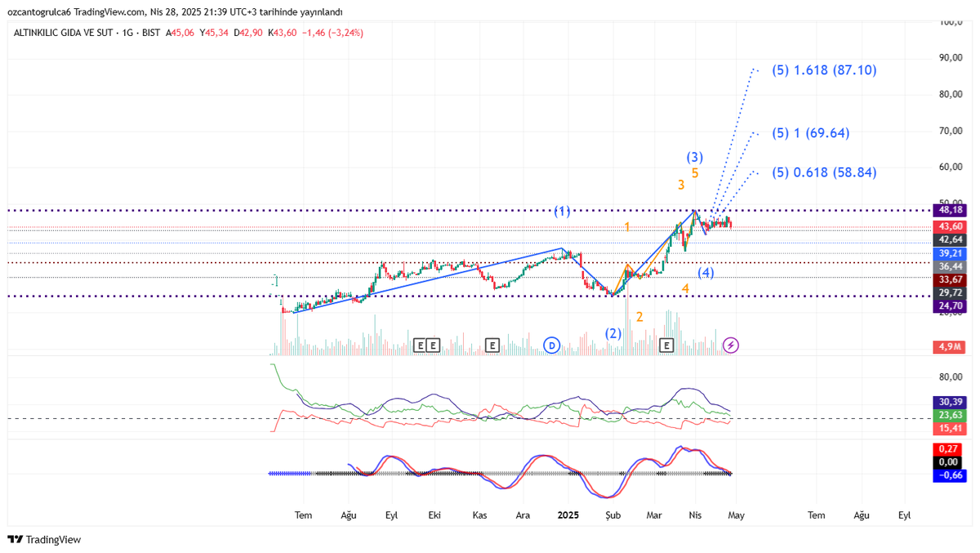Click the 1G interval label in header
Screen dimensions: 980x553
click(x=127, y=33)
